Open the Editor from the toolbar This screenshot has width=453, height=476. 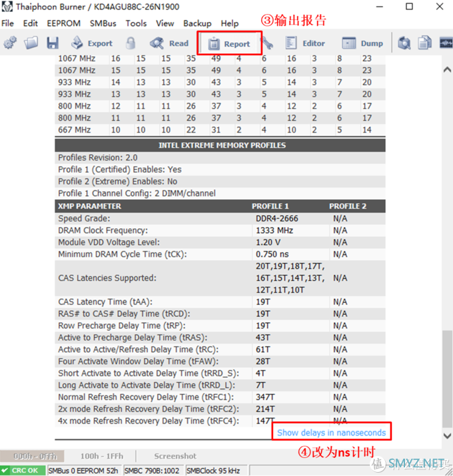click(x=305, y=43)
